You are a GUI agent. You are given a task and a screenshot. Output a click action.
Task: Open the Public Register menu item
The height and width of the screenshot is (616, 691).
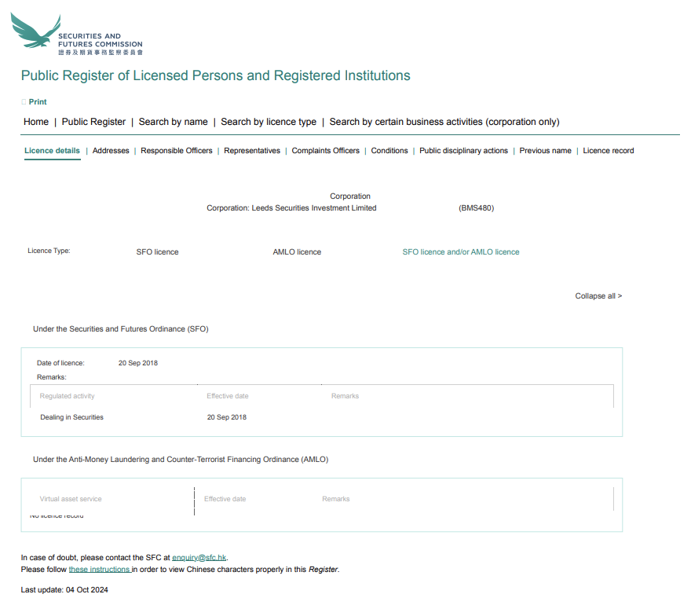click(x=93, y=122)
